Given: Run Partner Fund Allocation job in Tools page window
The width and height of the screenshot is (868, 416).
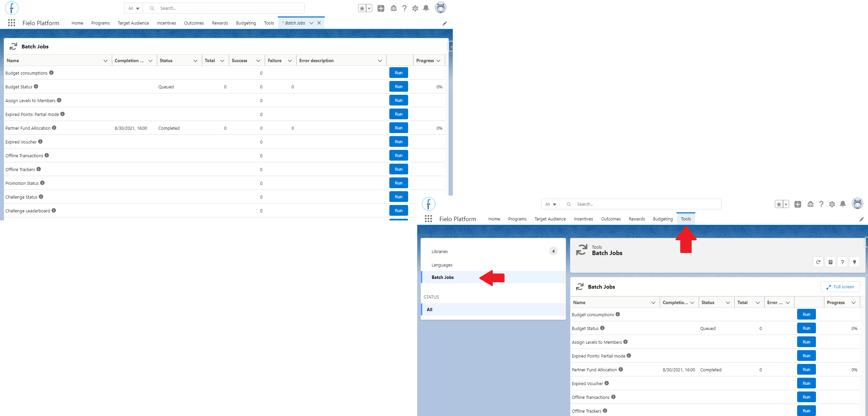Looking at the screenshot, I should (x=806, y=370).
